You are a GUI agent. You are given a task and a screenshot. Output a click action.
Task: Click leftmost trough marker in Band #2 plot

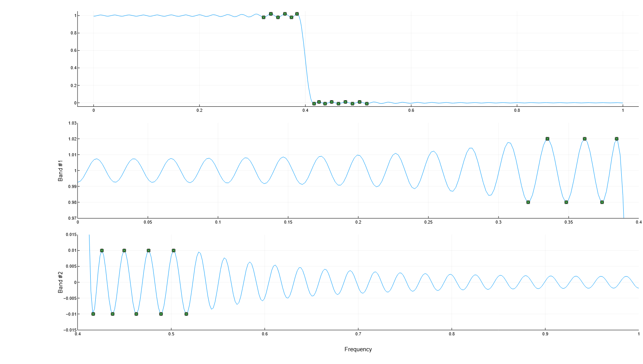pos(93,314)
